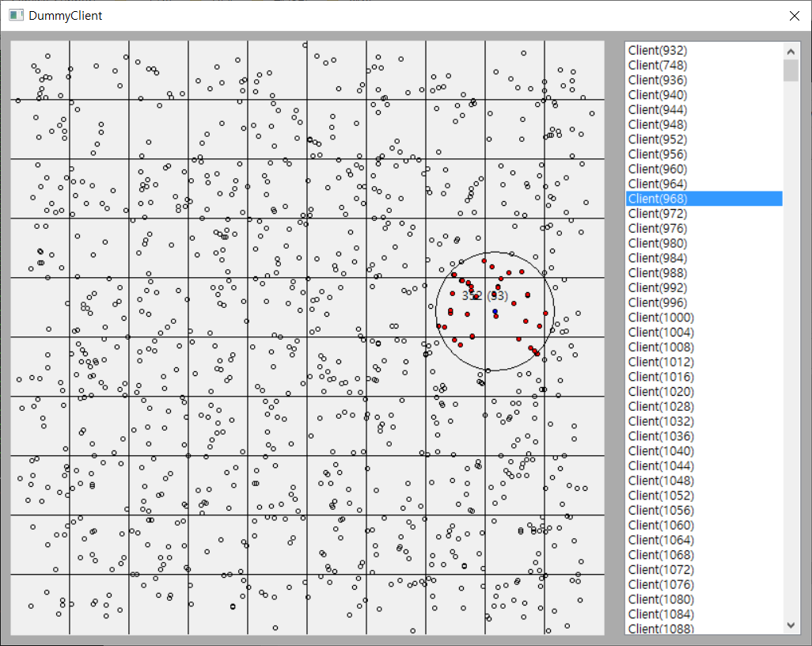Choose Client(1032) row
Viewport: 812px width, 646px height.
(x=704, y=421)
